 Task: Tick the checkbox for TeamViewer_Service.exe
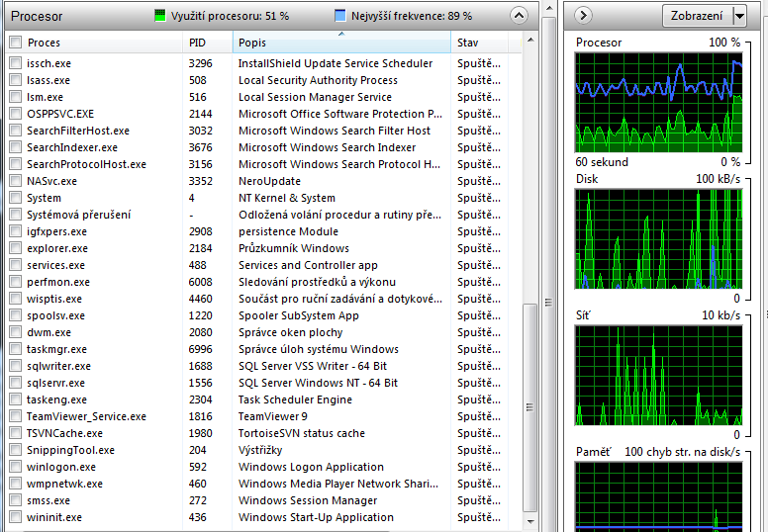point(15,416)
